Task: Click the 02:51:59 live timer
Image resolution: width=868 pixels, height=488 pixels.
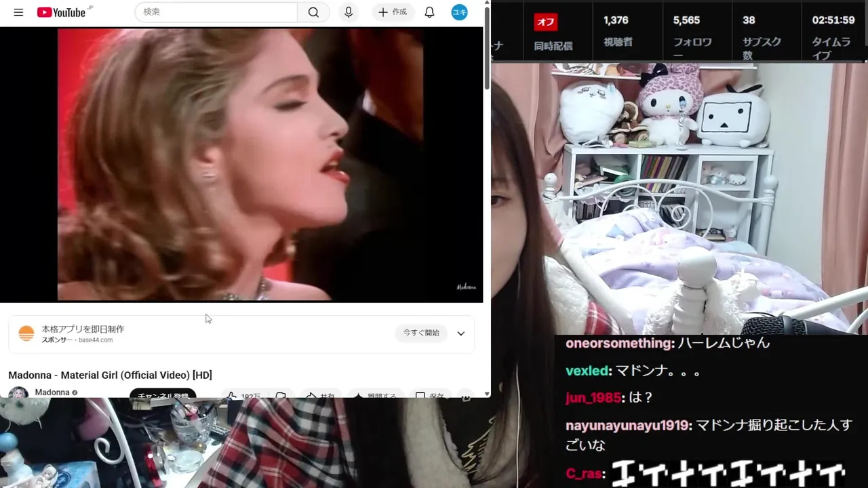Action: (833, 20)
